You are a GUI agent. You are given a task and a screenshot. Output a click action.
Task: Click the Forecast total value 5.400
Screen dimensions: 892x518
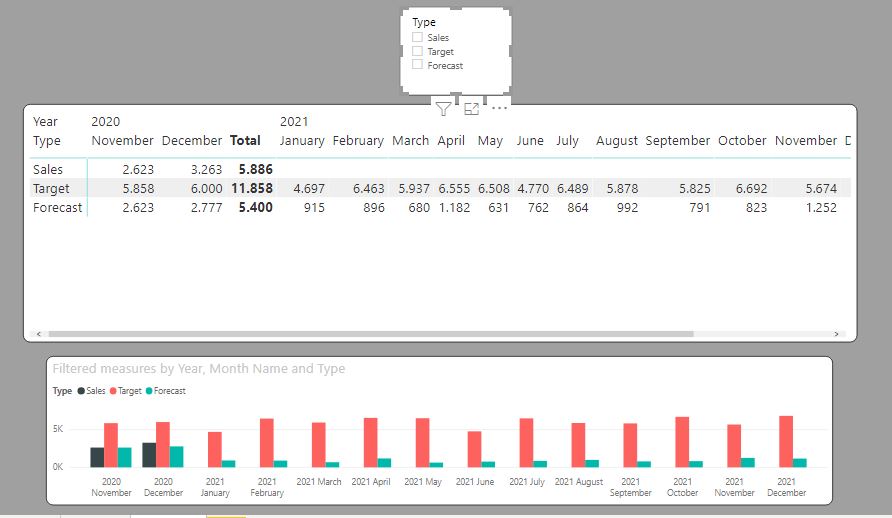255,208
